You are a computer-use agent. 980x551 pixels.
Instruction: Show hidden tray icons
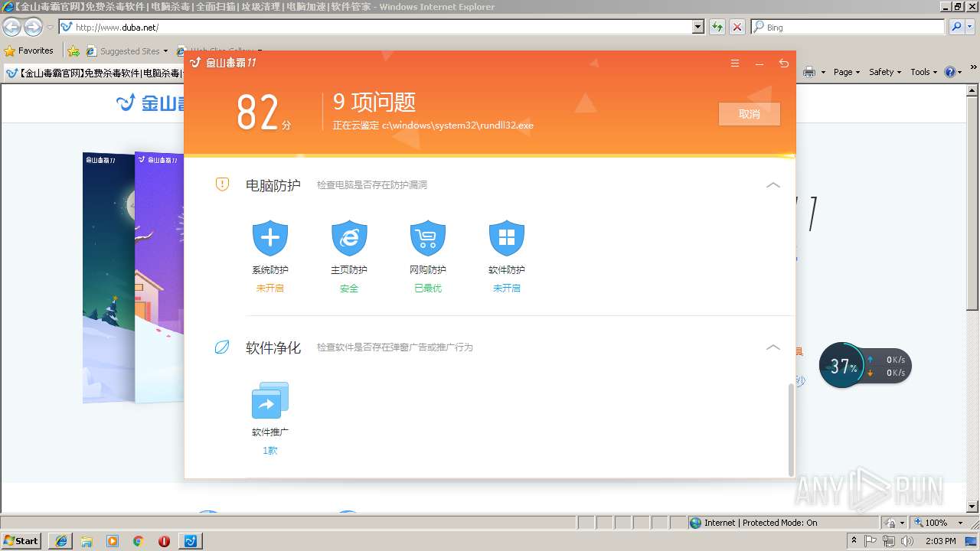854,541
